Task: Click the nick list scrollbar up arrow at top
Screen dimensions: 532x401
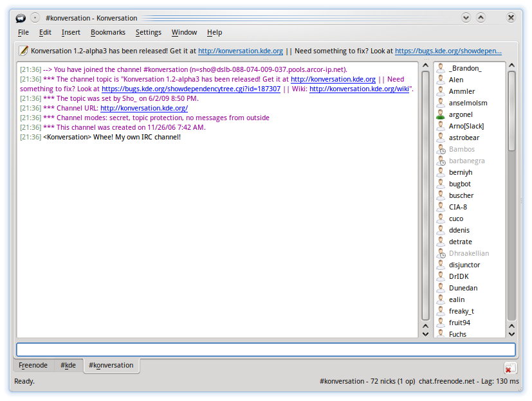Action: tap(511, 66)
